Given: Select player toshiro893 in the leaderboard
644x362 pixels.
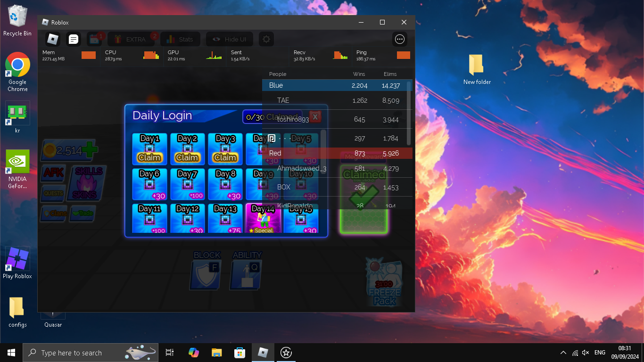Looking at the screenshot, I should [x=337, y=119].
